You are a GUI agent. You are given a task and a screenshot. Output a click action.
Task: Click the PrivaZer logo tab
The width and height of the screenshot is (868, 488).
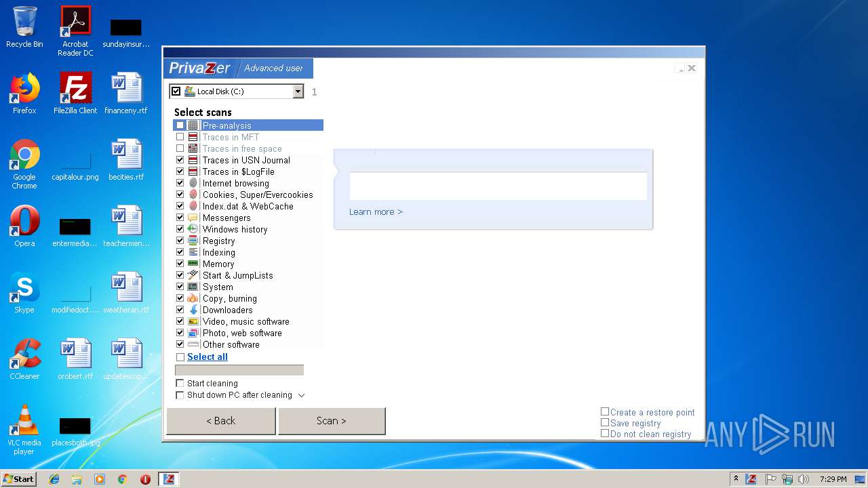coord(200,68)
